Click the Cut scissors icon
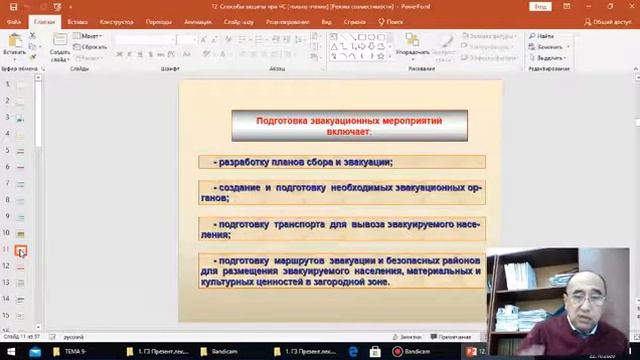Image resolution: width=640 pixels, height=360 pixels. [x=33, y=36]
